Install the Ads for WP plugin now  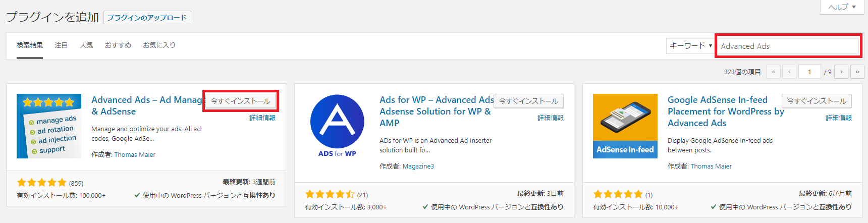tap(529, 101)
